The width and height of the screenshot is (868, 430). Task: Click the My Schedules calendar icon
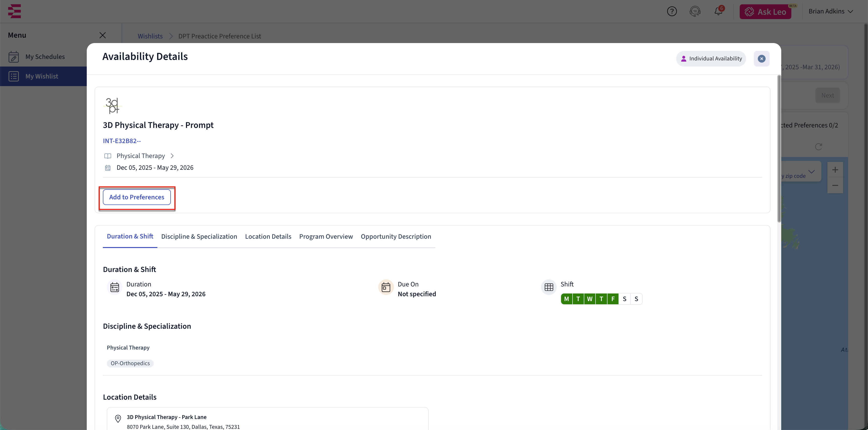tap(13, 57)
